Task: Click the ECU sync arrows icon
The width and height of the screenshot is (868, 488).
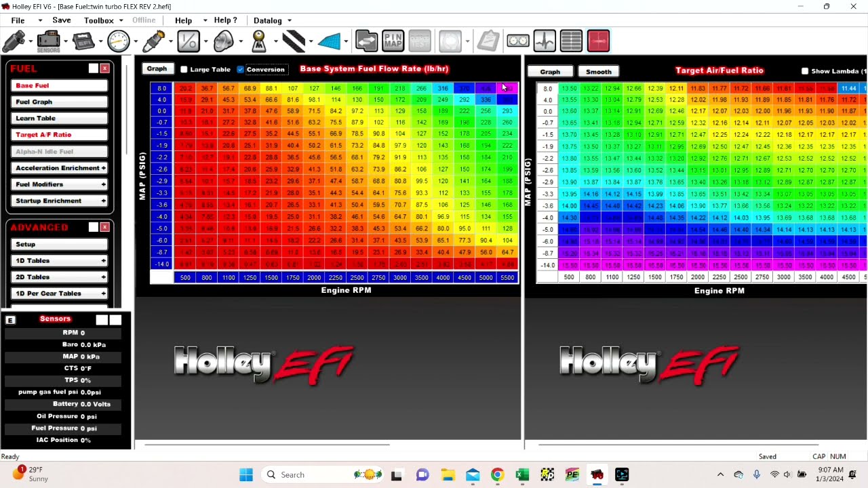Action: coord(367,41)
